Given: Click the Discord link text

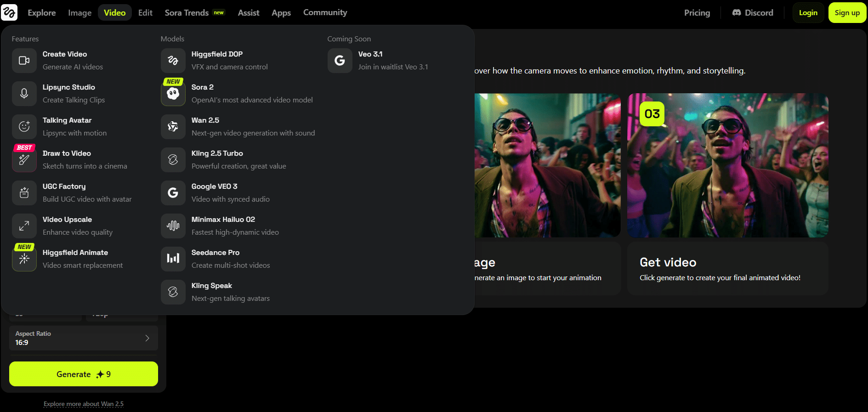Looking at the screenshot, I should 759,13.
